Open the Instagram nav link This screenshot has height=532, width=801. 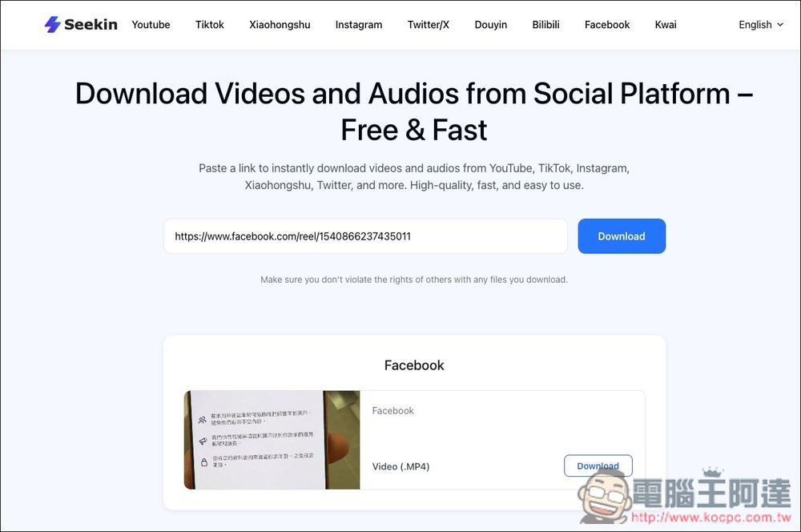pyautogui.click(x=359, y=25)
